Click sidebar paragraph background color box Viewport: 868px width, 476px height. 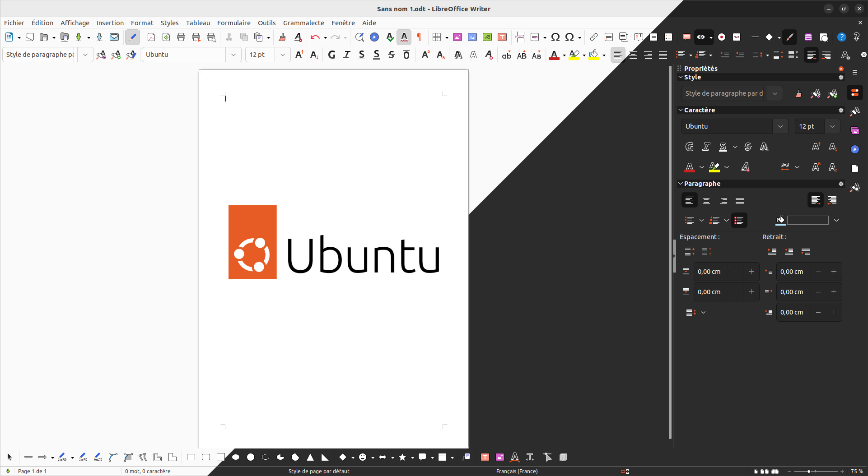point(807,220)
